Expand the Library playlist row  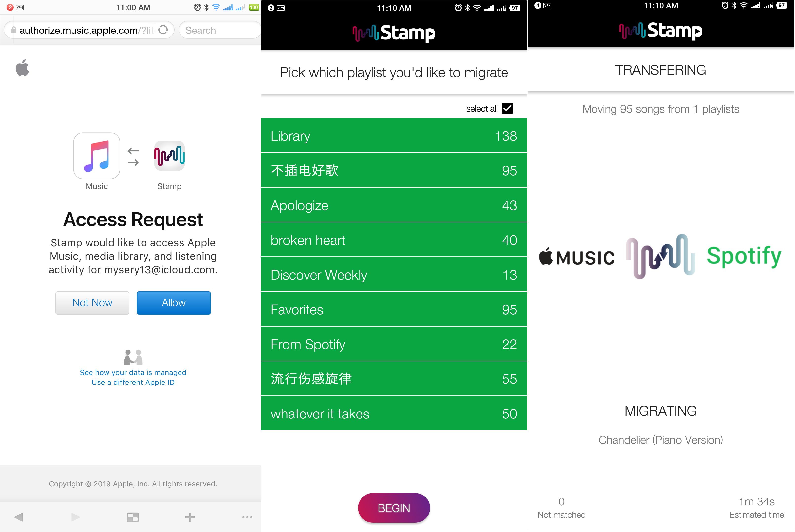click(394, 136)
